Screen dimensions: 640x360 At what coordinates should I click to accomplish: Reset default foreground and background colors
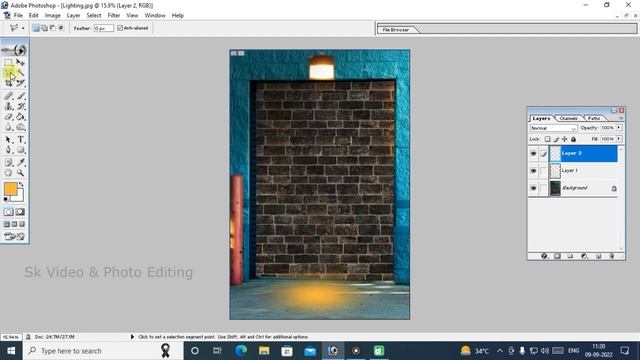[6, 199]
